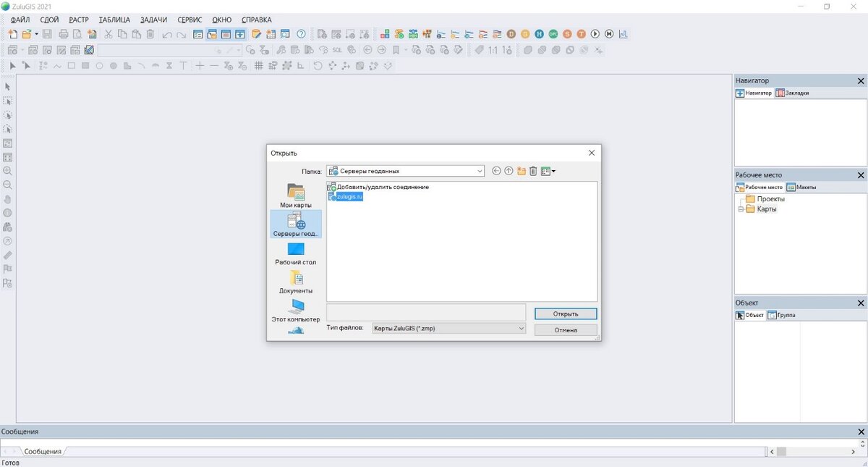This screenshot has height=467, width=868.
Task: Click the Print icon in toolbar
Action: 64,34
